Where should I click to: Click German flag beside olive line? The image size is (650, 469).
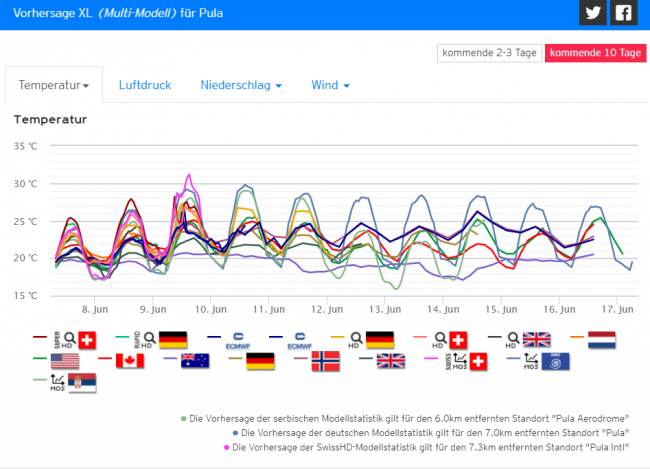(260, 361)
